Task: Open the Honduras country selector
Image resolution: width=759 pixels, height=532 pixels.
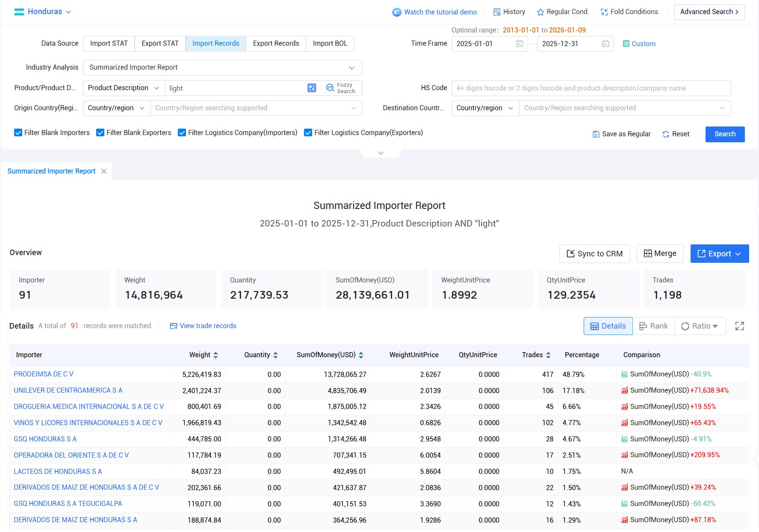Action: click(x=43, y=12)
